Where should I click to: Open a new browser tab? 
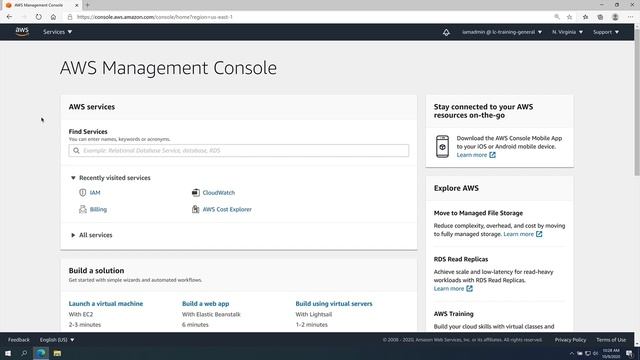pos(87,5)
